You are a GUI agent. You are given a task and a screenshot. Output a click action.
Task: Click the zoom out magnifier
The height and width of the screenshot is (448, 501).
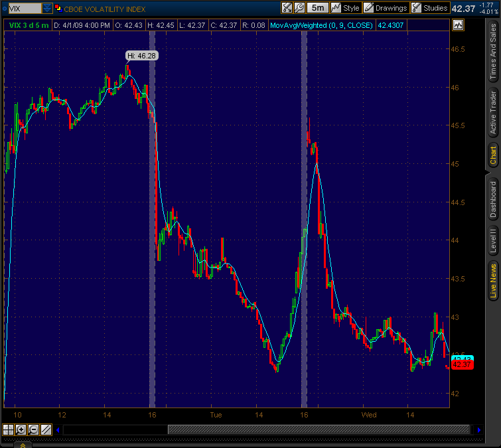pos(33,430)
